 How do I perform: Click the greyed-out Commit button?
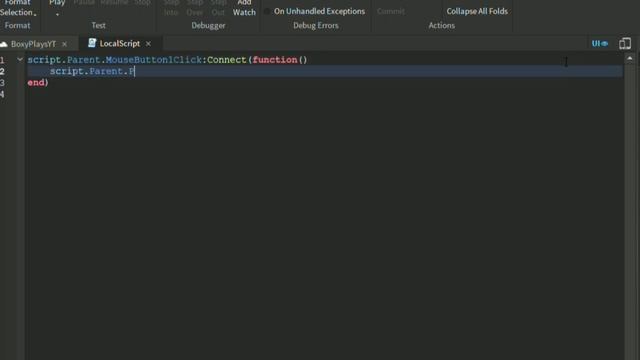391,11
